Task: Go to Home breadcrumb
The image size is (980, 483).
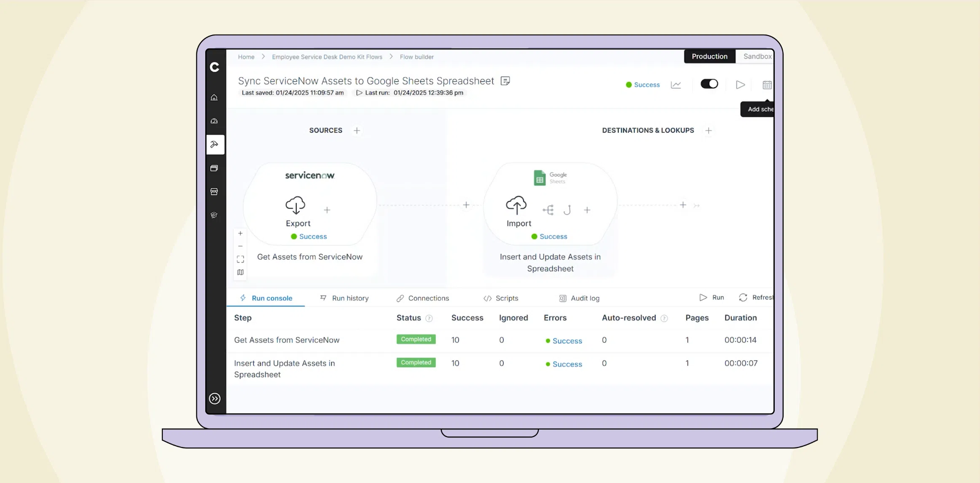Action: pyautogui.click(x=246, y=57)
